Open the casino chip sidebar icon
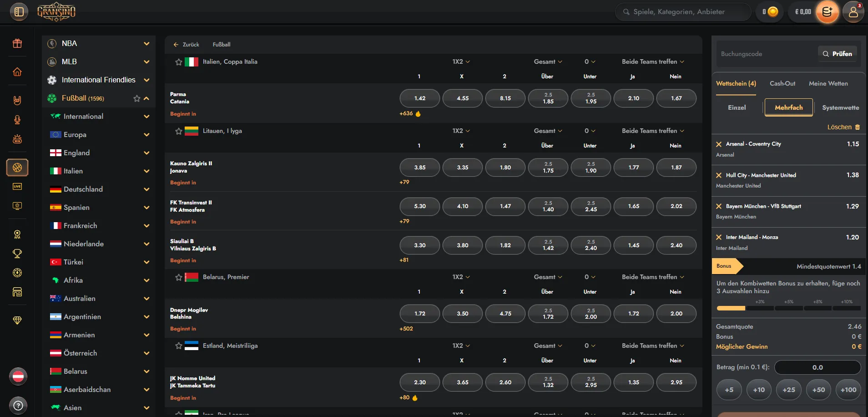Image resolution: width=868 pixels, height=417 pixels. pyautogui.click(x=17, y=273)
